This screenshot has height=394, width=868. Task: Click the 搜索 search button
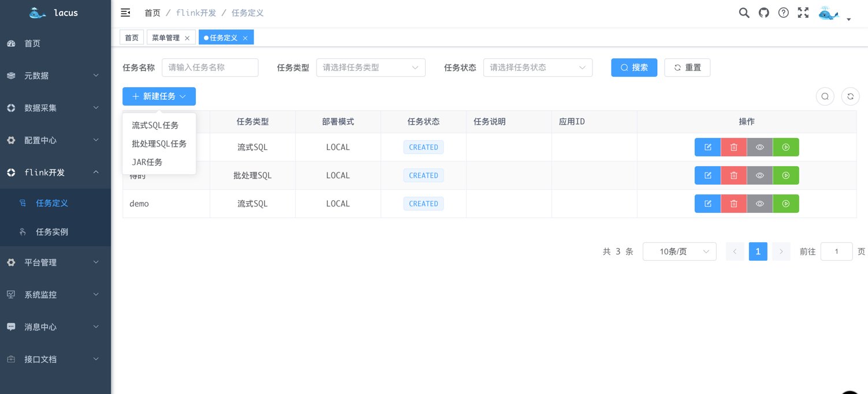(634, 67)
